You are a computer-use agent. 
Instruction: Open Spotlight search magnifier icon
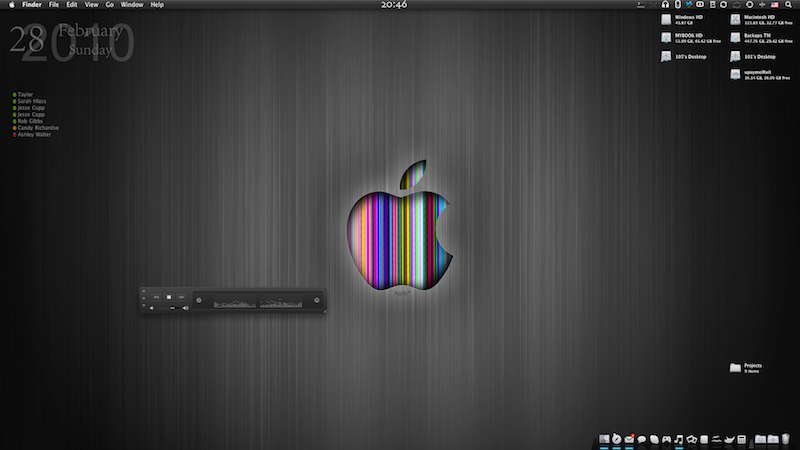pyautogui.click(x=788, y=5)
